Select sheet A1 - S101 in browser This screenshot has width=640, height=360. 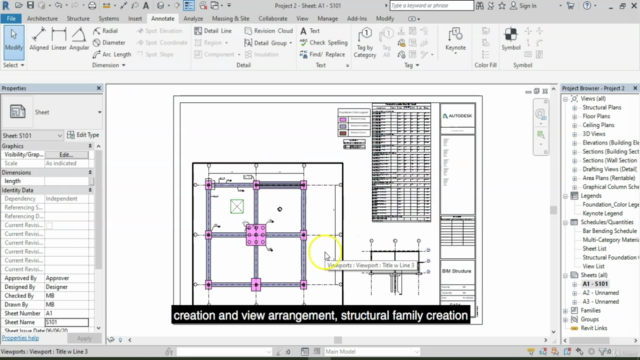[x=595, y=284]
